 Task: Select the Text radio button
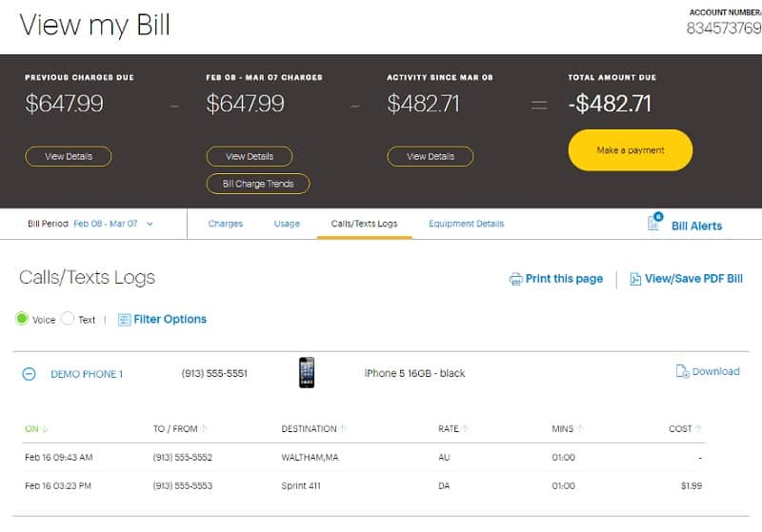68,319
